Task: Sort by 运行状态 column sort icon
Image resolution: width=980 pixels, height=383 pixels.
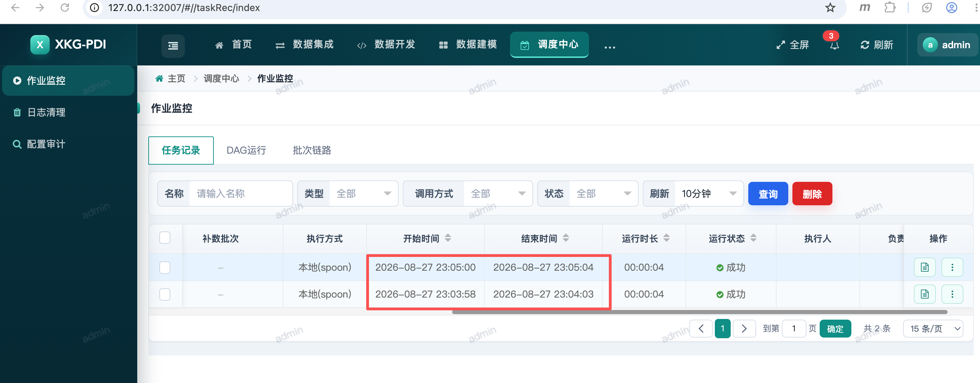Action: coord(753,238)
